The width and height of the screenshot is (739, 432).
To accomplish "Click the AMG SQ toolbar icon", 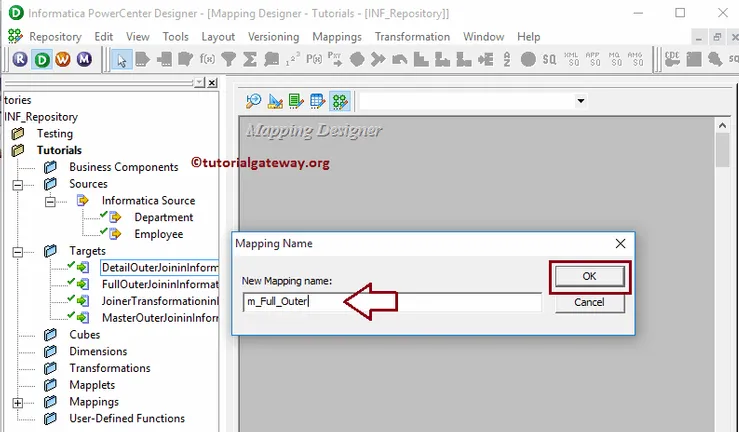I will coord(636,59).
